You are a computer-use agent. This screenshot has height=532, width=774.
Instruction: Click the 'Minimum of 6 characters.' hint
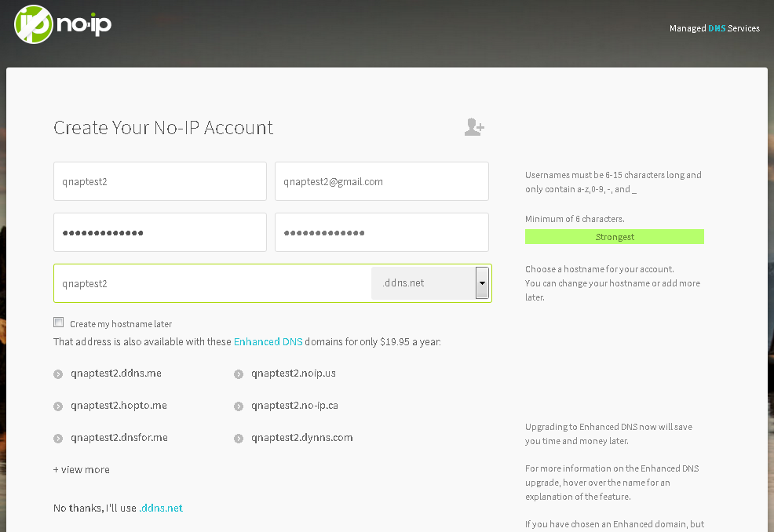pos(575,219)
